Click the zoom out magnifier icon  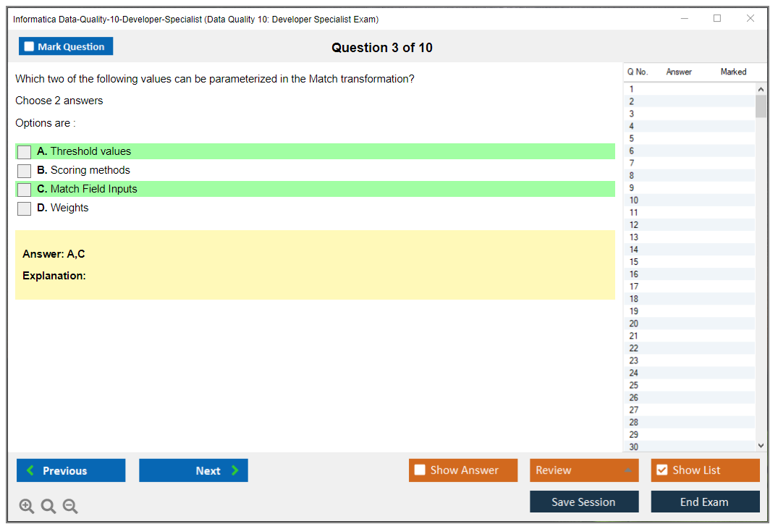tap(70, 507)
